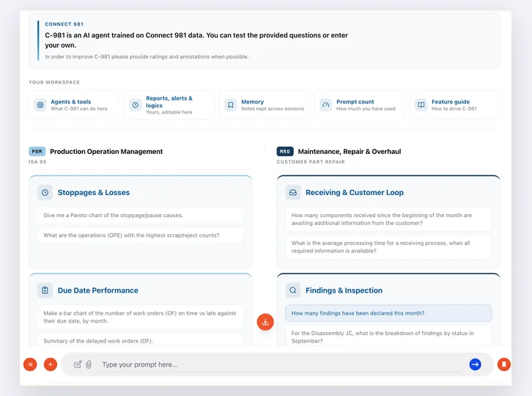Image resolution: width=532 pixels, height=396 pixels.
Task: Click the Stoppages & Losses clock icon
Action: (45, 193)
